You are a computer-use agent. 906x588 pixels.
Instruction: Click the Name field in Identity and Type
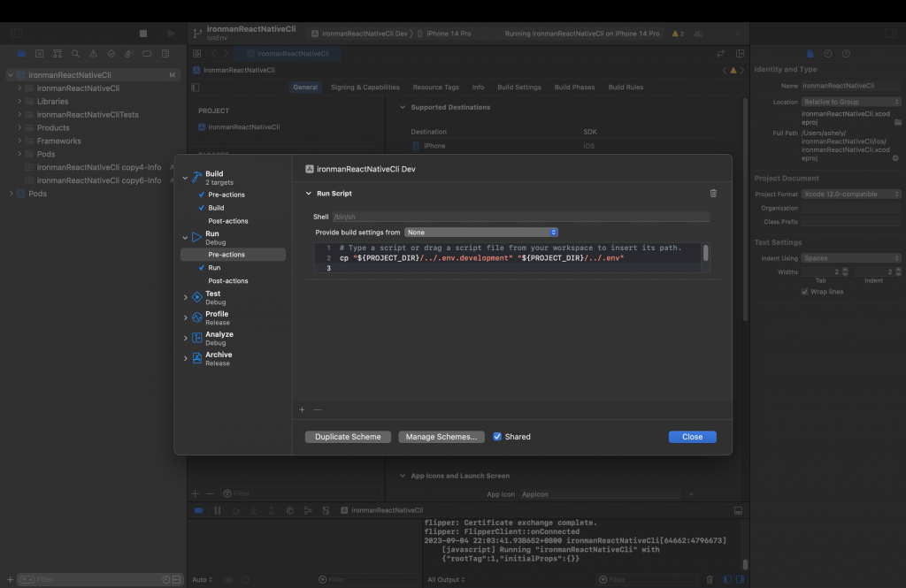coord(851,86)
